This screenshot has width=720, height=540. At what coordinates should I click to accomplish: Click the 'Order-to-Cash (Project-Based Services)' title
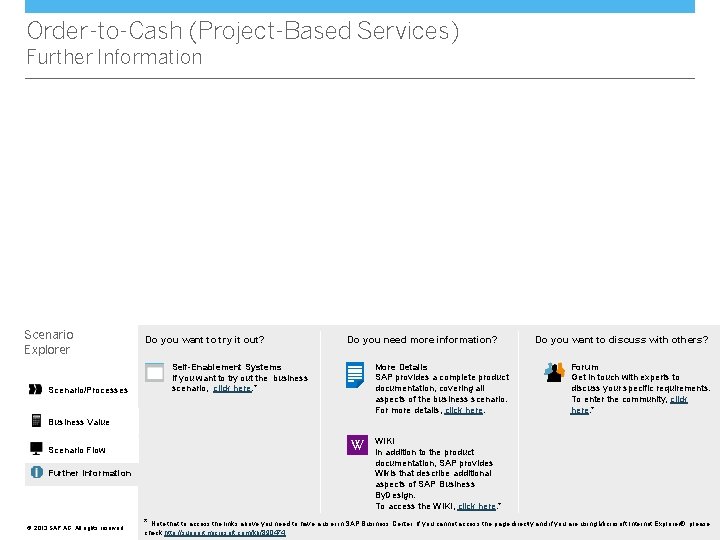coord(243,31)
